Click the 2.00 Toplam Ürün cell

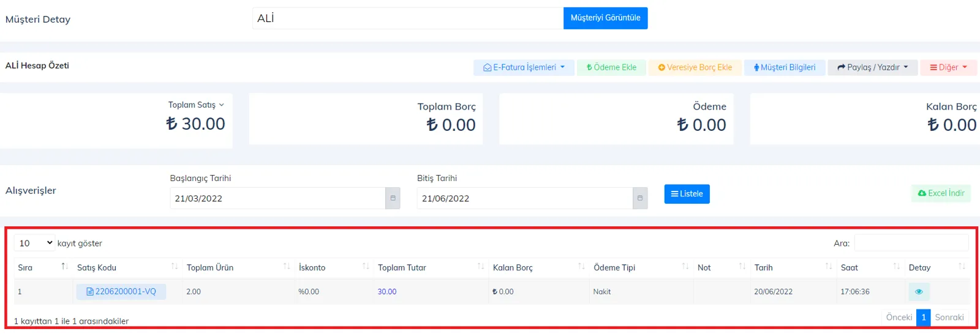click(x=238, y=292)
